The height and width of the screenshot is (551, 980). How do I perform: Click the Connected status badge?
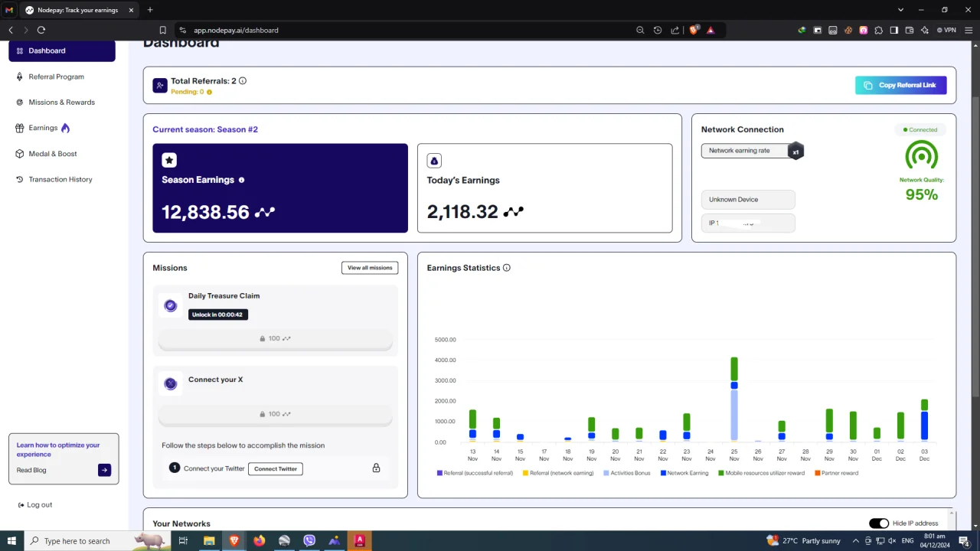(920, 130)
